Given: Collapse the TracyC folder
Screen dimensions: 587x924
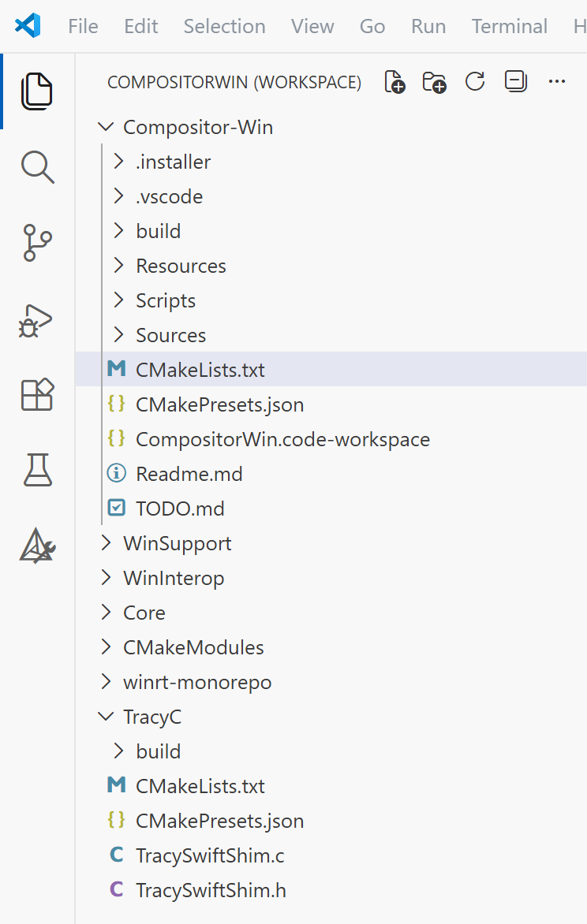Looking at the screenshot, I should point(152,717).
